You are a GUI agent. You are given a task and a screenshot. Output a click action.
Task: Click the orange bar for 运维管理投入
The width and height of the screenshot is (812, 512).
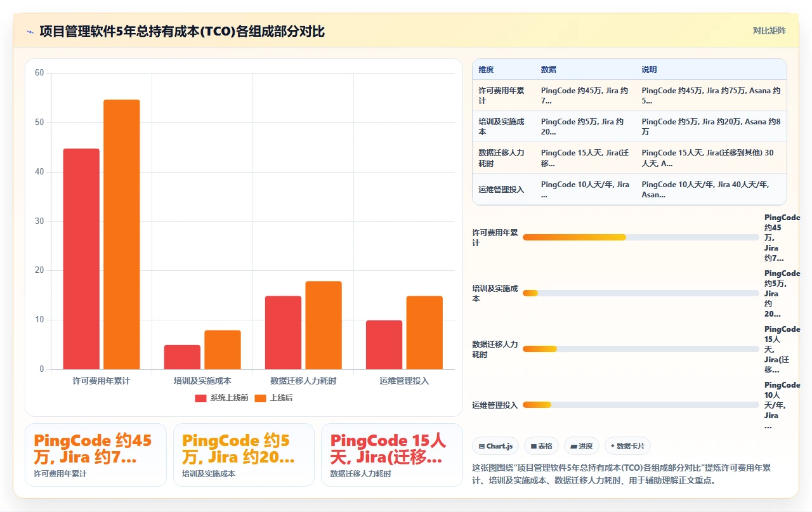tap(424, 332)
